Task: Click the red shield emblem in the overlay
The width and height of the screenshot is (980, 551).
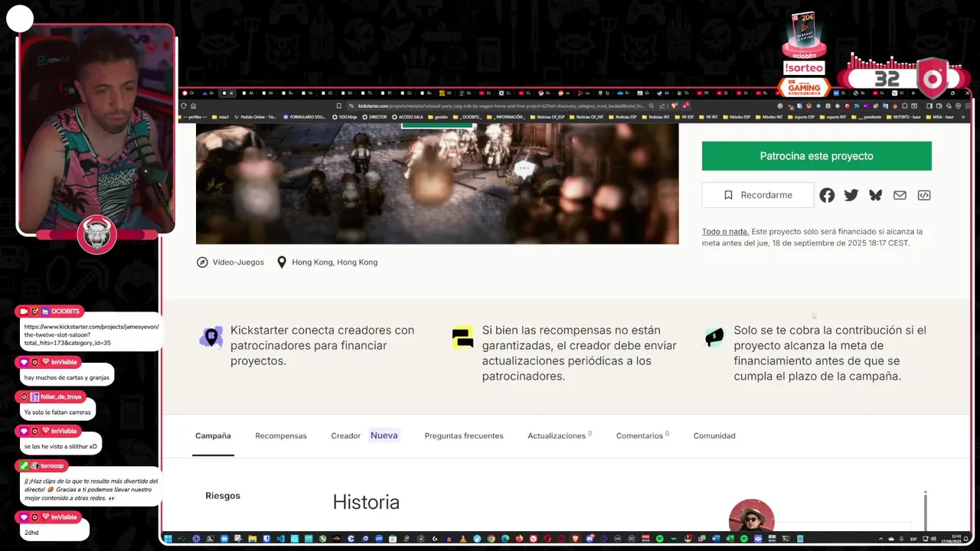Action: [x=933, y=79]
